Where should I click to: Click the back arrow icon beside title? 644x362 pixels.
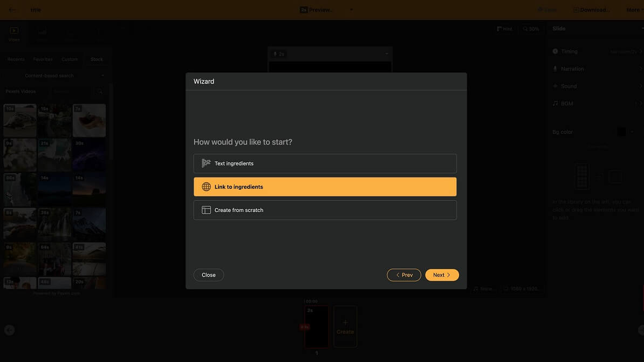tap(12, 10)
